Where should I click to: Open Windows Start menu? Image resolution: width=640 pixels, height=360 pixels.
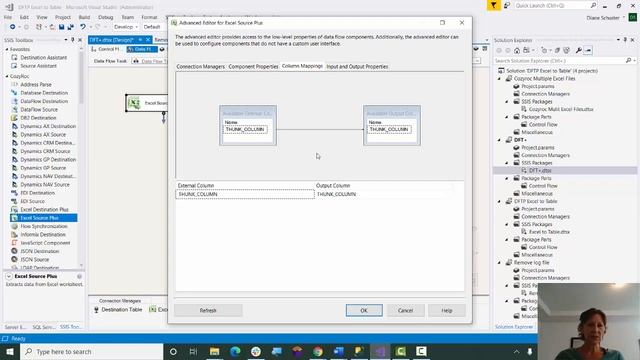[x=10, y=351]
